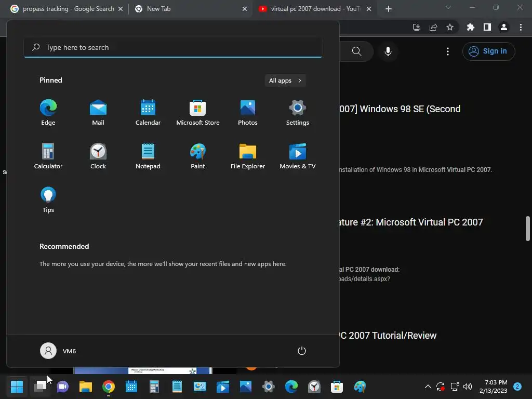The height and width of the screenshot is (399, 532).
Task: Click the share this page icon in Chrome
Action: (433, 27)
